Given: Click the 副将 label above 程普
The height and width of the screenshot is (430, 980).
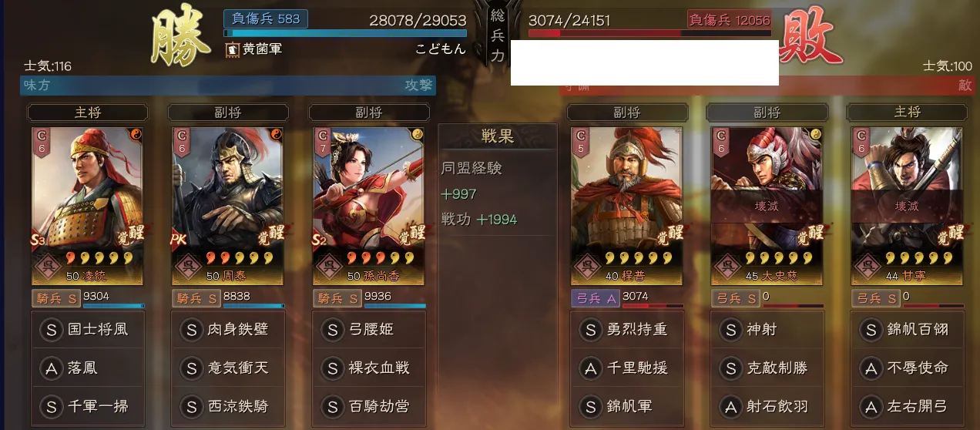Looking at the screenshot, I should (626, 113).
